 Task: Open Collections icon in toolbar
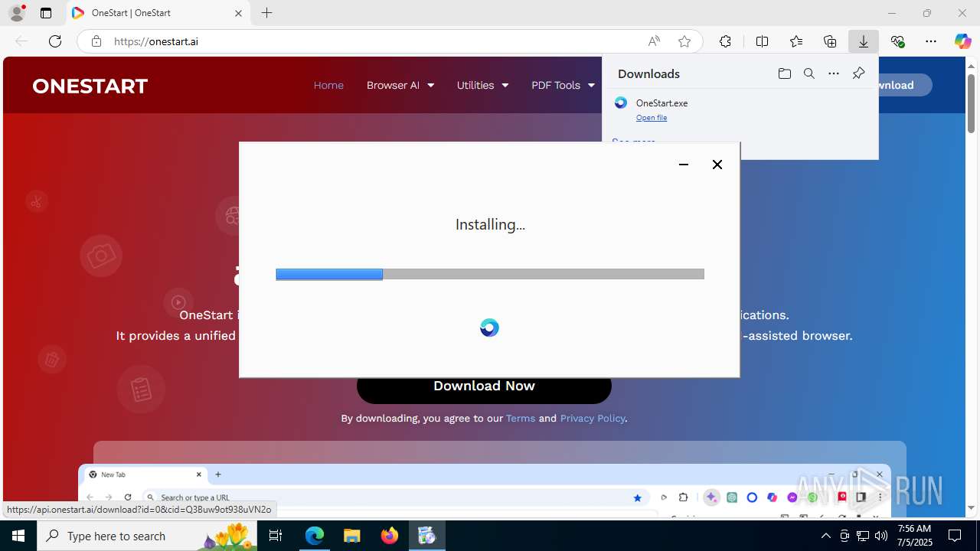(x=830, y=41)
